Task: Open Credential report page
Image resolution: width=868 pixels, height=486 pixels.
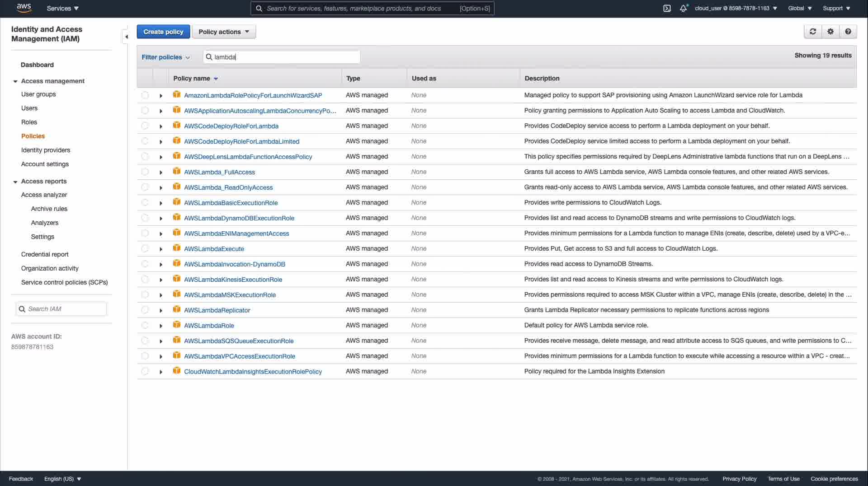Action: tap(45, 254)
